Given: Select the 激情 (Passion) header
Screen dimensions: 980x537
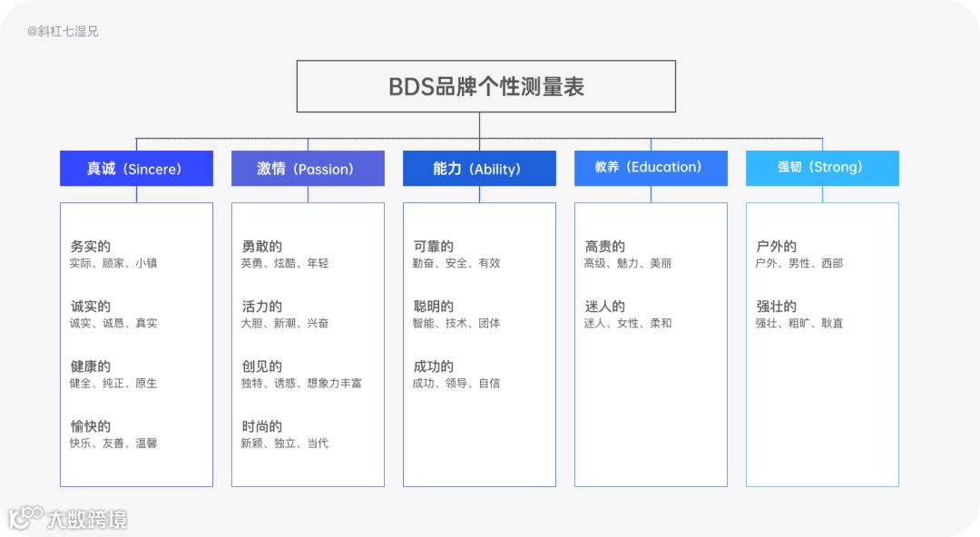Looking at the screenshot, I should coord(309,168).
